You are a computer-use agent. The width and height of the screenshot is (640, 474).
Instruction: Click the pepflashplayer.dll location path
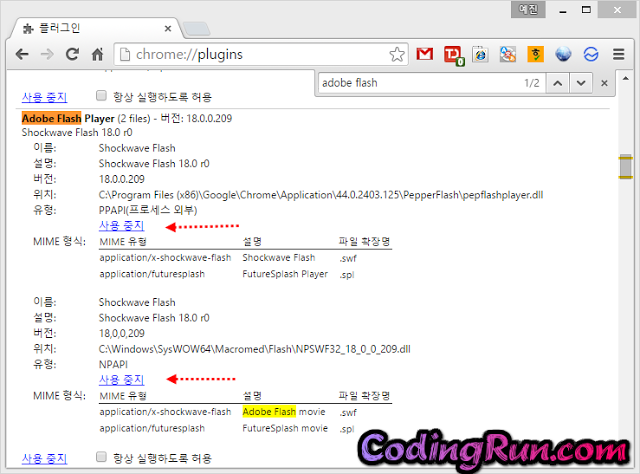tap(321, 195)
